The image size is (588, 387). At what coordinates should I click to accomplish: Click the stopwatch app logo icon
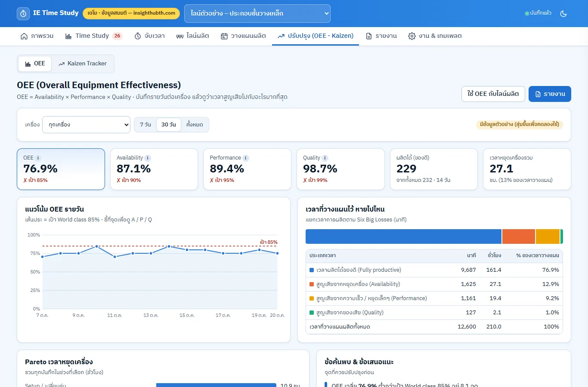click(23, 13)
